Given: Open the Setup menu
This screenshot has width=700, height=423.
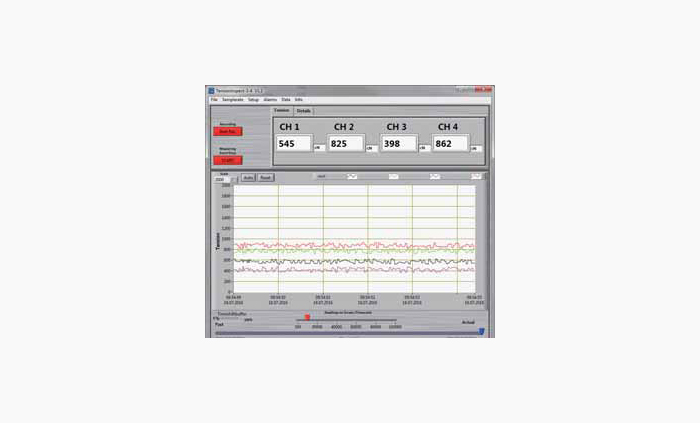Looking at the screenshot, I should click(x=253, y=100).
